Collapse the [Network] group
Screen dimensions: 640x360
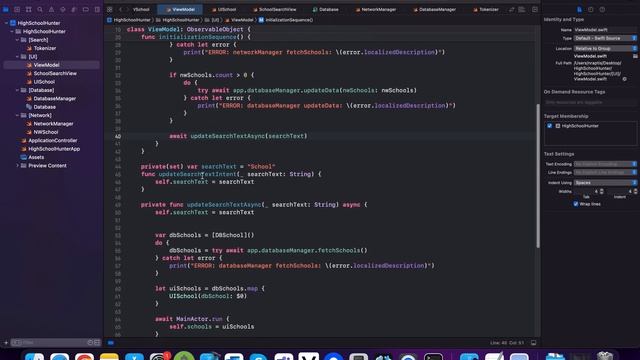click(17, 116)
